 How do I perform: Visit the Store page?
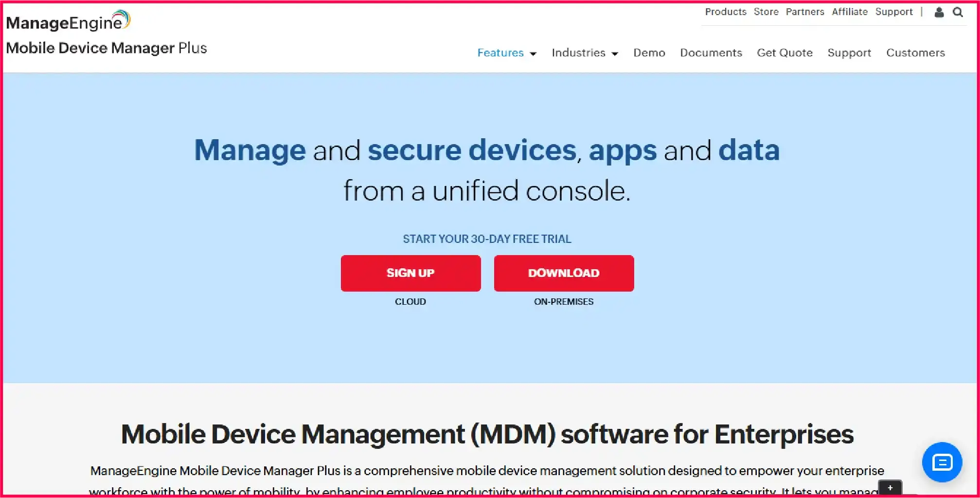(766, 12)
